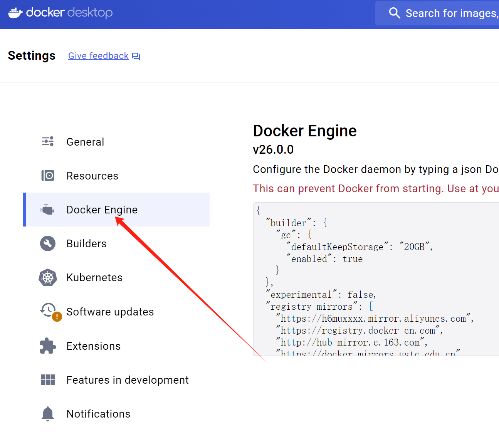Click the "Configure the Docker daemon" description
Image resolution: width=499 pixels, height=448 pixels.
pyautogui.click(x=376, y=169)
